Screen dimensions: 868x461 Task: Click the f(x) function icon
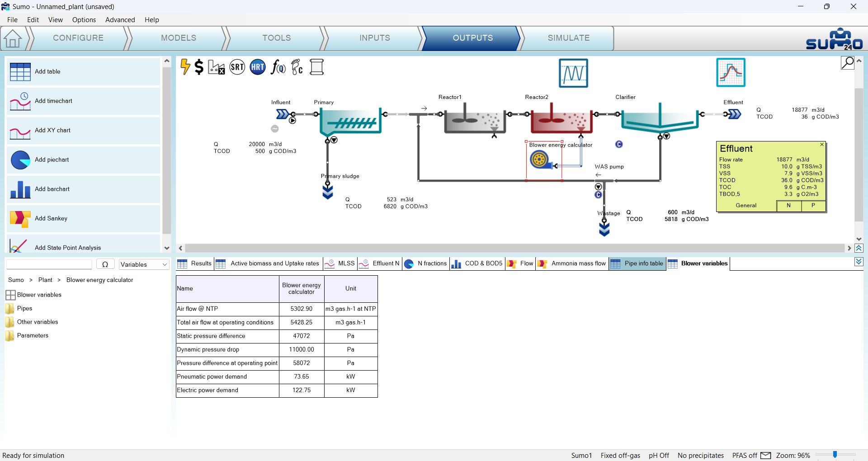coord(278,67)
